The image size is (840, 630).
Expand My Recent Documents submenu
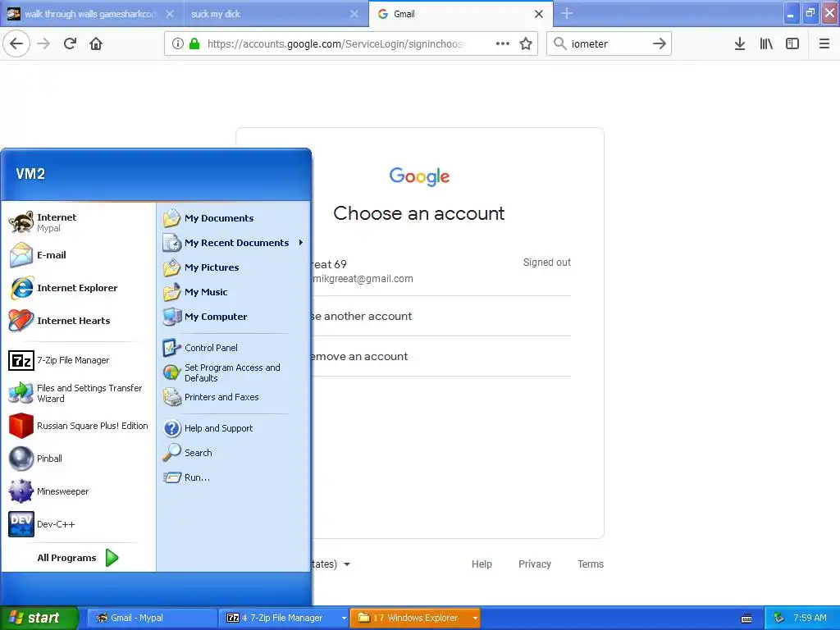234,243
